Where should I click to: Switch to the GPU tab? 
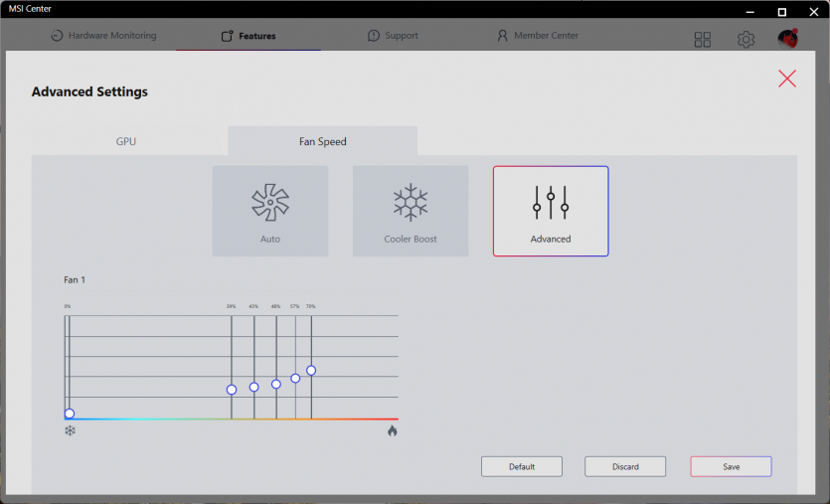click(x=126, y=141)
